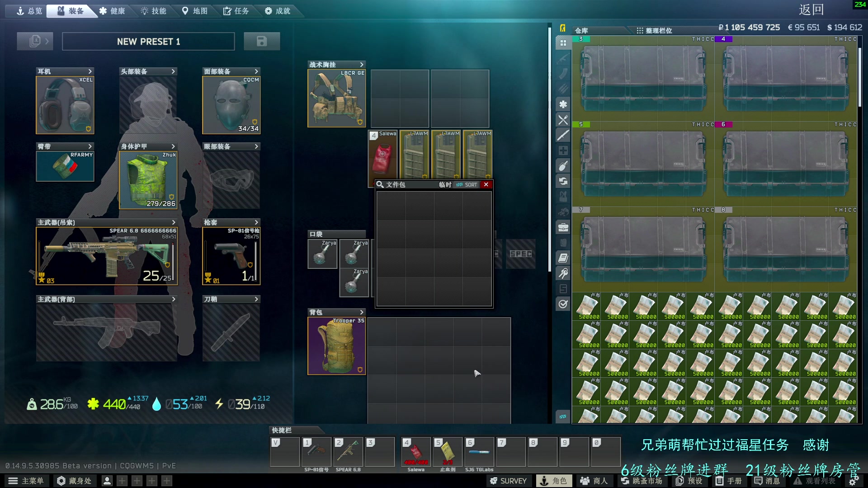This screenshot has height=488, width=868.
Task: Toggle stash barter exchange-arrows filter
Action: click(x=563, y=181)
